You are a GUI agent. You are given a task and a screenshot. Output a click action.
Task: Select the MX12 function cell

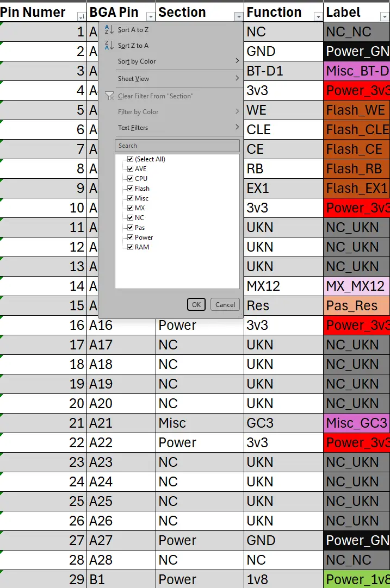point(283,286)
